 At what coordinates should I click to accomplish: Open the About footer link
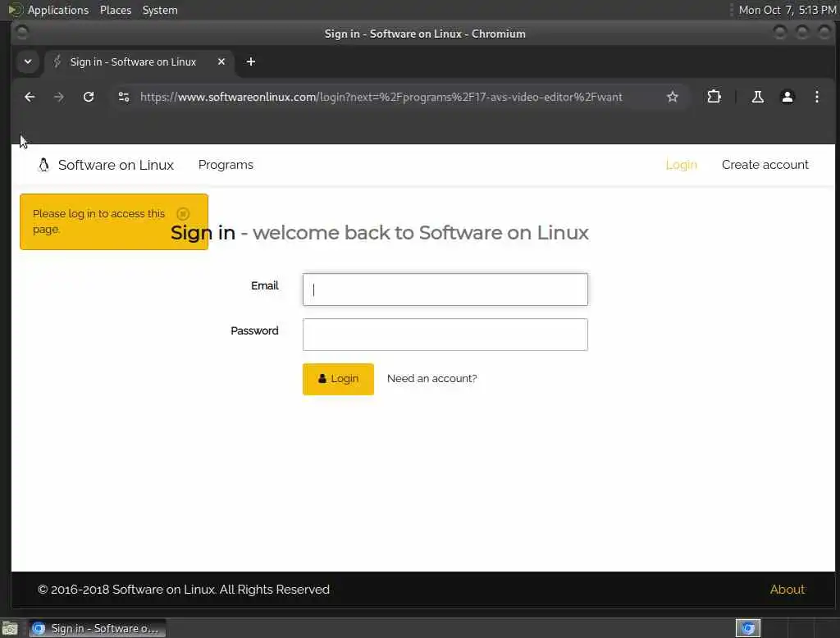(787, 590)
